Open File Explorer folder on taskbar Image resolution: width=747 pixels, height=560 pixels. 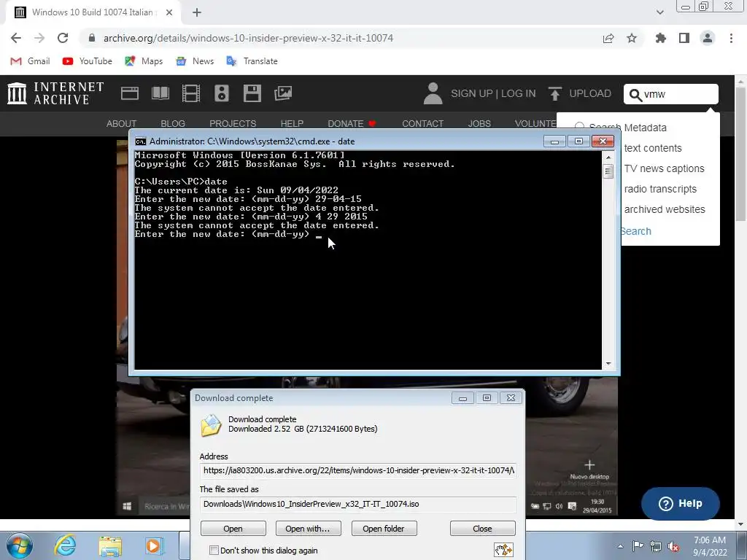tap(110, 546)
